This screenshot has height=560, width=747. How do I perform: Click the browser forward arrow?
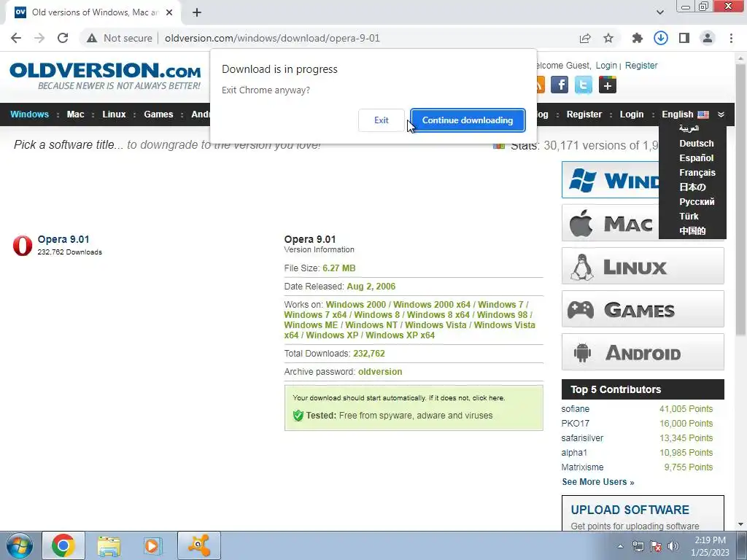point(39,38)
